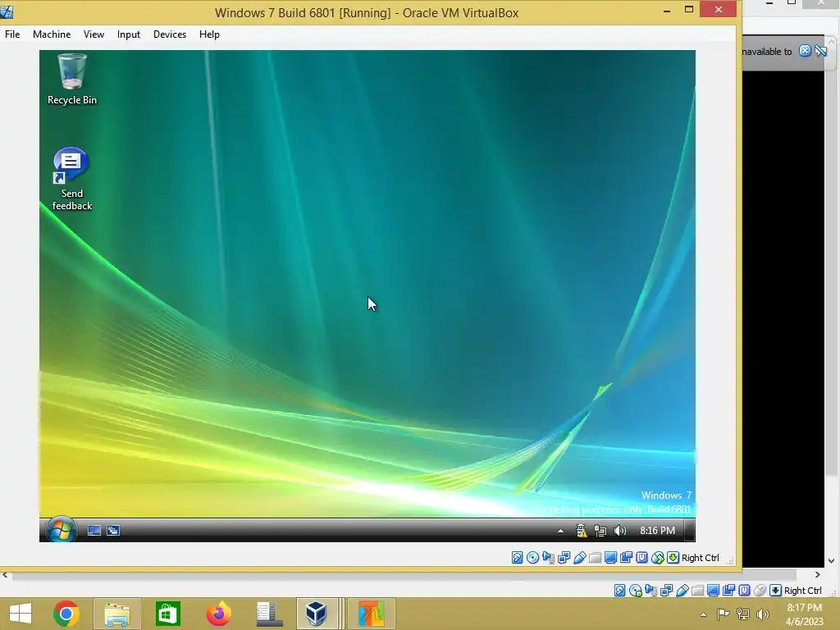Open the Machine menu
The height and width of the screenshot is (630, 840).
click(52, 34)
